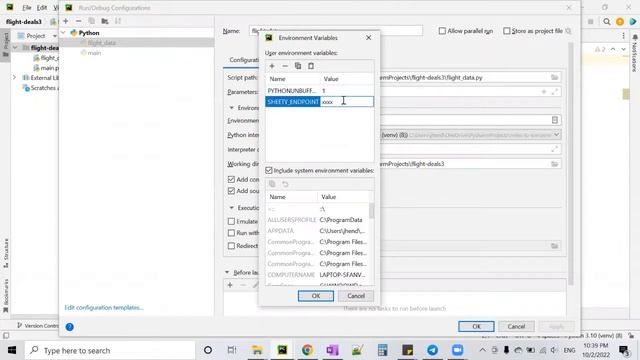Open search everywhere magnifier in PyCharm
The width and height of the screenshot is (640, 360).
607,22
